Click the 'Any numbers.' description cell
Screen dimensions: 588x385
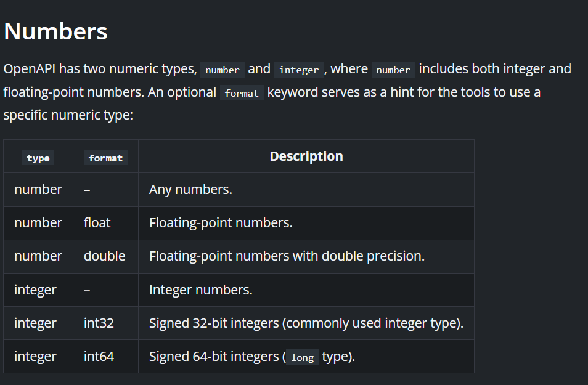(x=190, y=190)
